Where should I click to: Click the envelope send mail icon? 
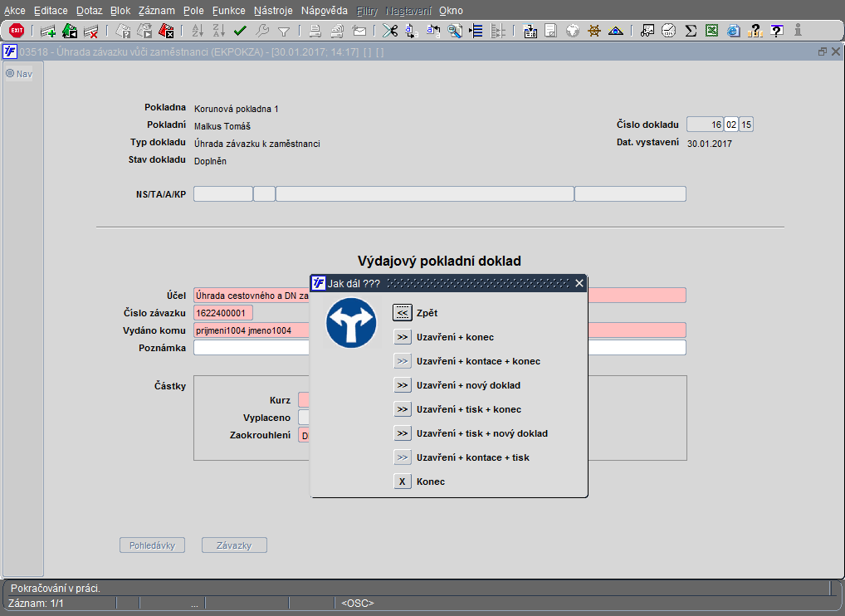(x=359, y=32)
